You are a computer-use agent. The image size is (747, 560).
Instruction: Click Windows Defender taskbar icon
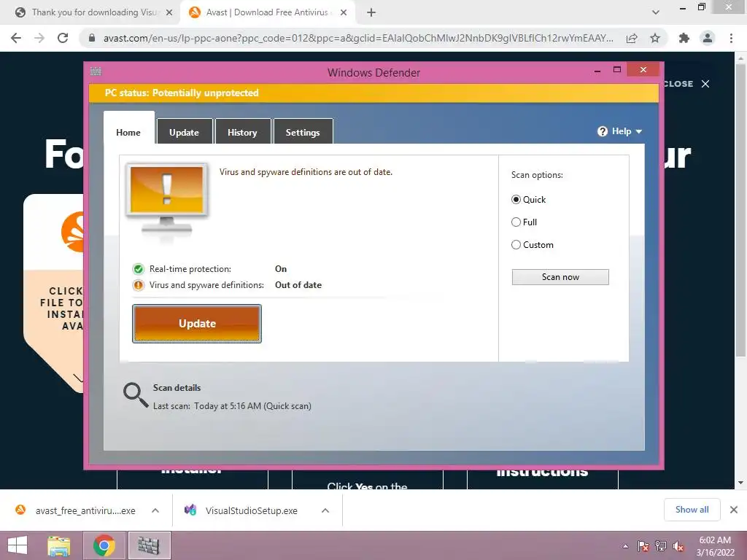(x=149, y=545)
